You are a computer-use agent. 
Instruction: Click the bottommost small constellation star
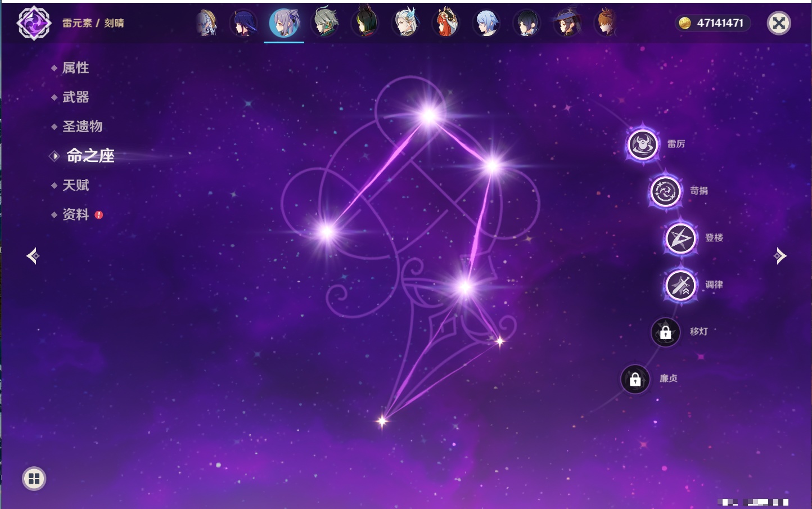point(382,421)
